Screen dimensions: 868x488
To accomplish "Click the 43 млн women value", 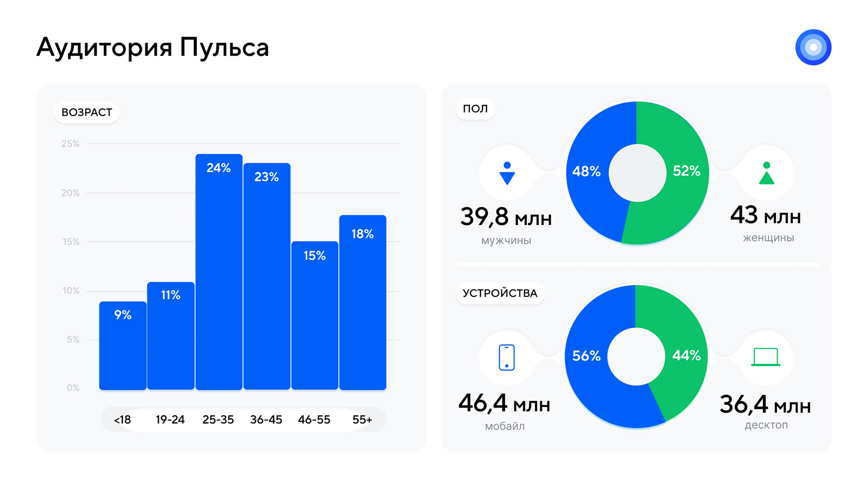I will pos(766,215).
